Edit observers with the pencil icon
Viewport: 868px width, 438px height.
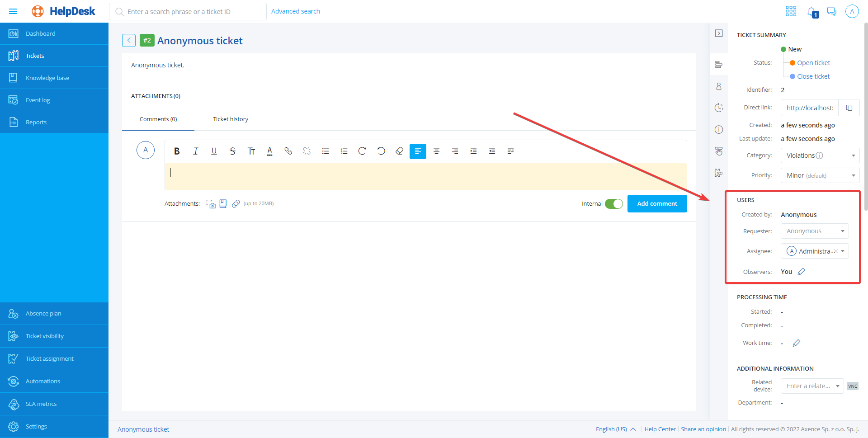coord(801,272)
